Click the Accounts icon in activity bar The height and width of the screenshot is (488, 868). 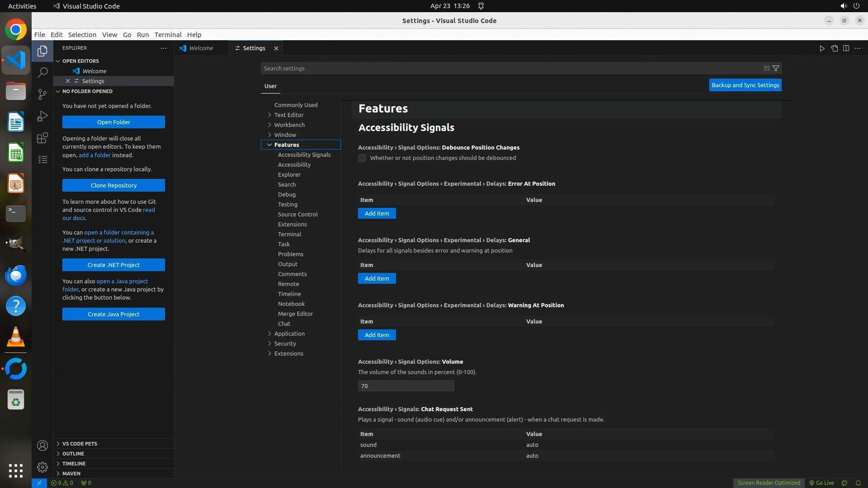(x=42, y=446)
